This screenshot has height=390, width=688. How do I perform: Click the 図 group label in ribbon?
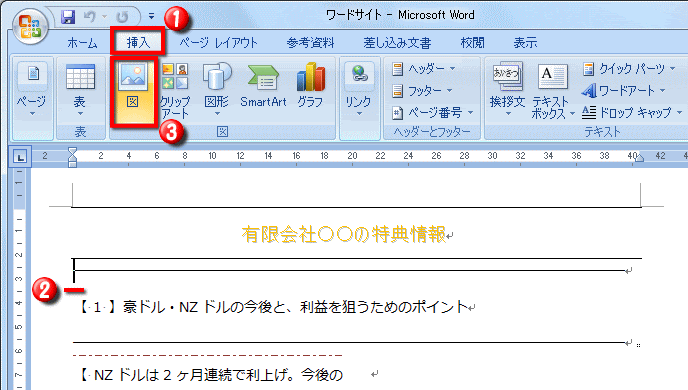click(222, 132)
